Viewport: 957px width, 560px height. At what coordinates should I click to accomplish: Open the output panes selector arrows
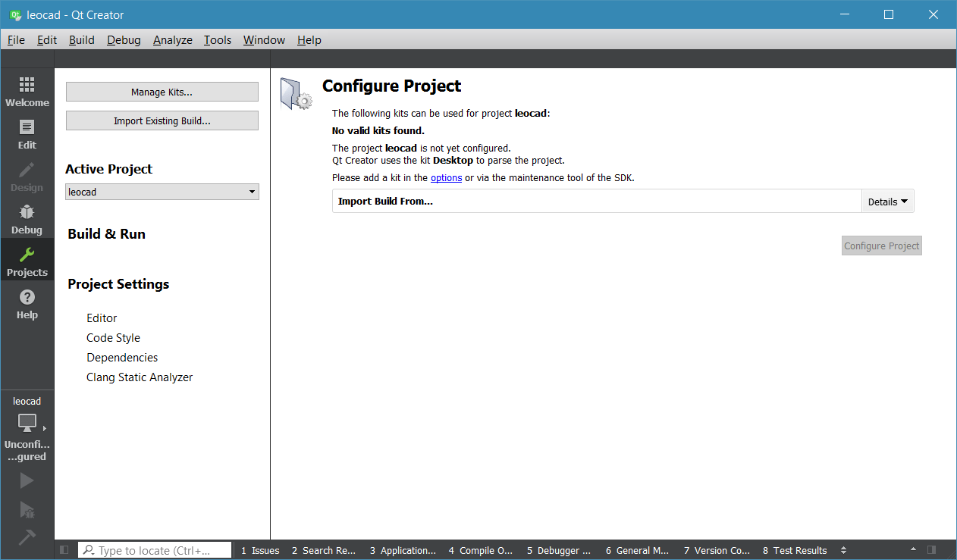[x=844, y=550]
